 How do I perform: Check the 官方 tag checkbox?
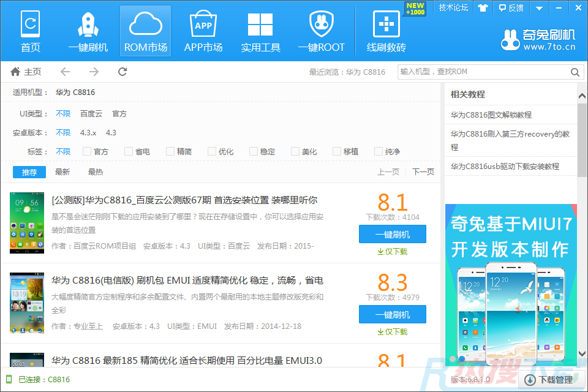[x=87, y=151]
